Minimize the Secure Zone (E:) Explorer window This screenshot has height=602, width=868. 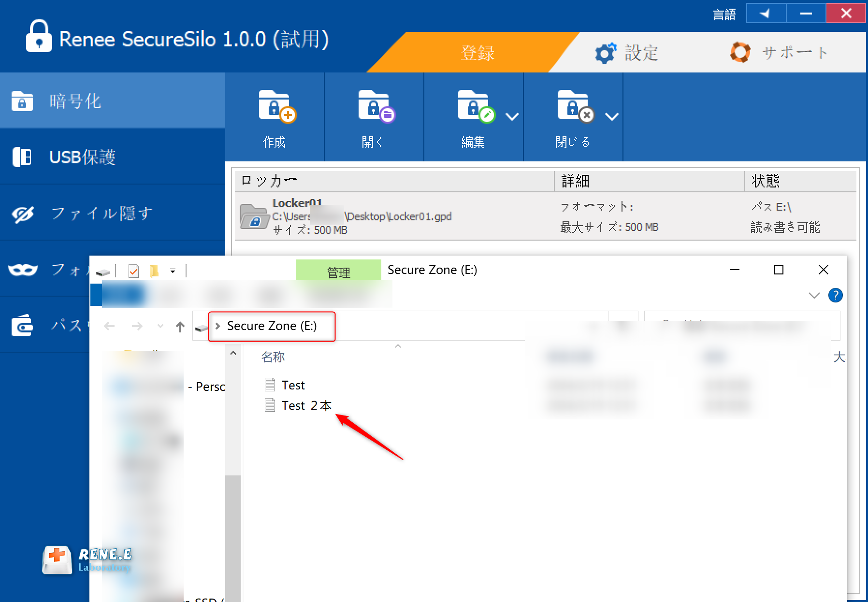[735, 270]
